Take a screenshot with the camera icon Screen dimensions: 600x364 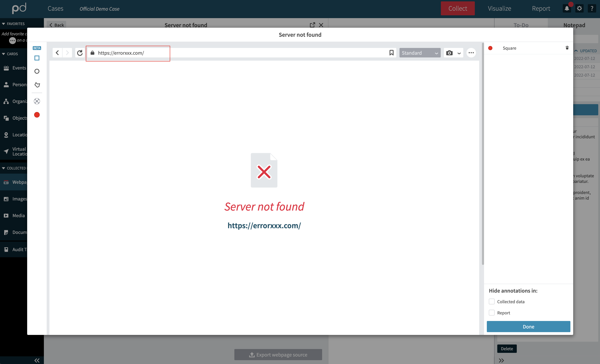coord(449,53)
